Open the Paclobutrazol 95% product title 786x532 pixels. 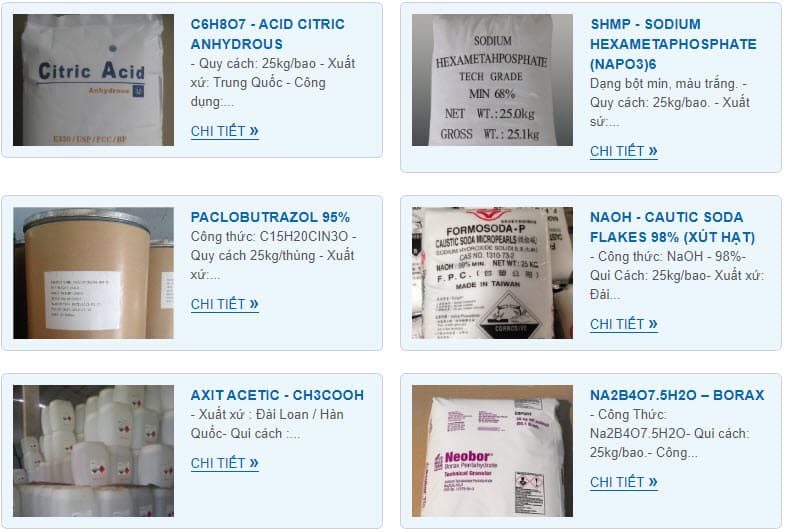[270, 217]
